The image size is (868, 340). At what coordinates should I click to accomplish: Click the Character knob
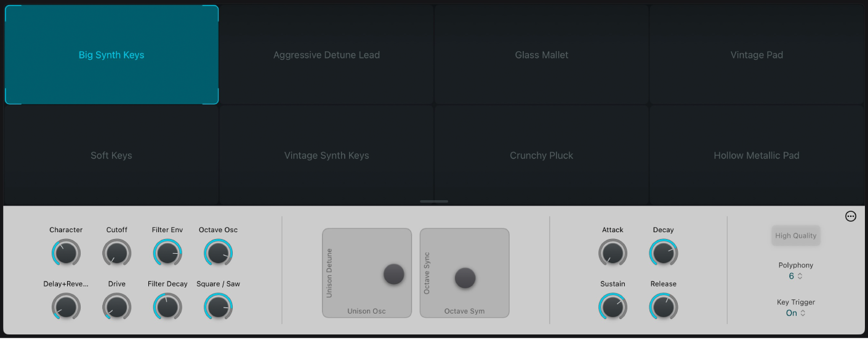pos(66,253)
